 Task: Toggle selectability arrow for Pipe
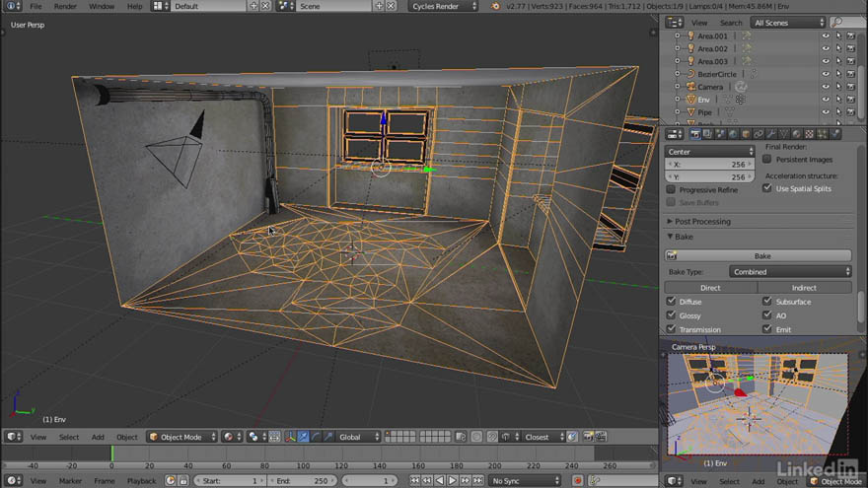pos(838,112)
